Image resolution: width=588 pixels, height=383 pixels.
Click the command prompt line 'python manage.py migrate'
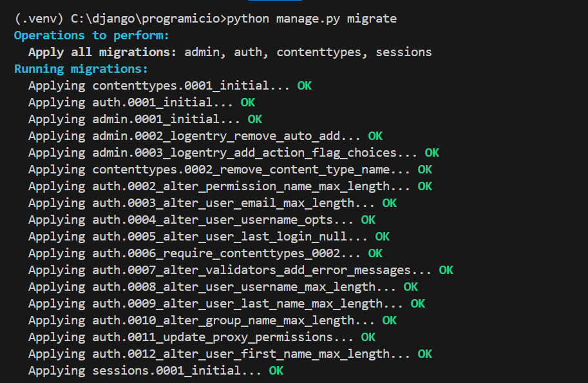pyautogui.click(x=205, y=19)
